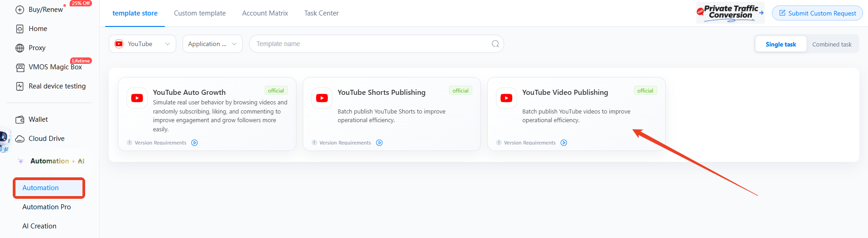Open Proxy from the sidebar
Screen dimensions: 868x238
pyautogui.click(x=37, y=48)
